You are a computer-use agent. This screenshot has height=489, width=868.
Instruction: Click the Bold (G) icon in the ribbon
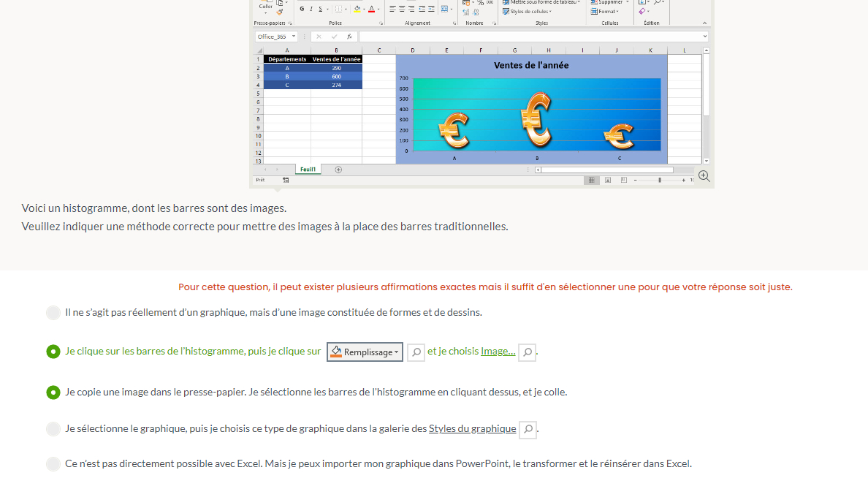(302, 10)
